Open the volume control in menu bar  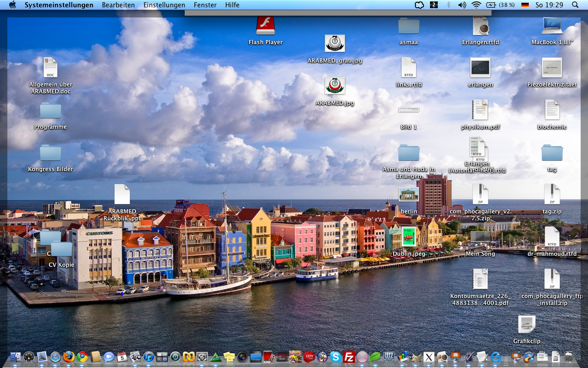pos(462,5)
